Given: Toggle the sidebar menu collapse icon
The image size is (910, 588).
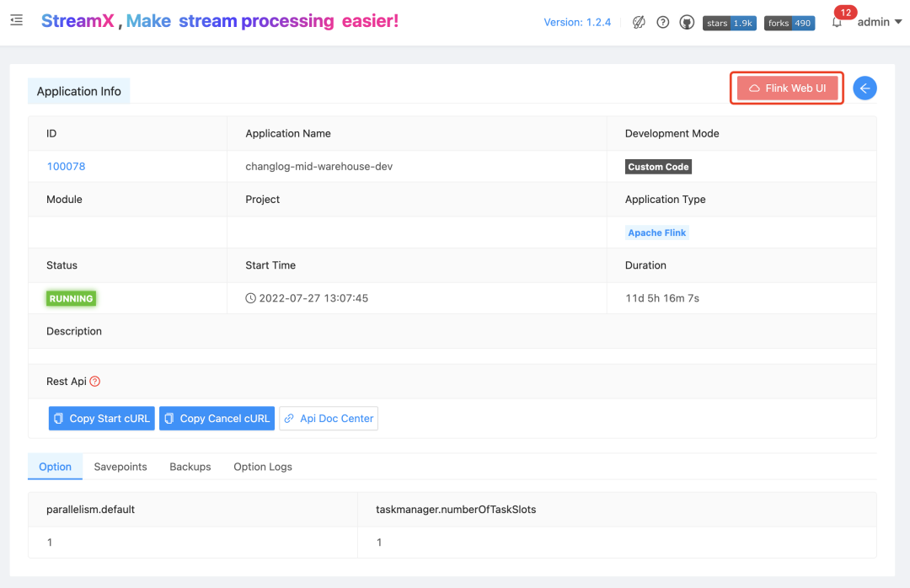Looking at the screenshot, I should [x=17, y=20].
